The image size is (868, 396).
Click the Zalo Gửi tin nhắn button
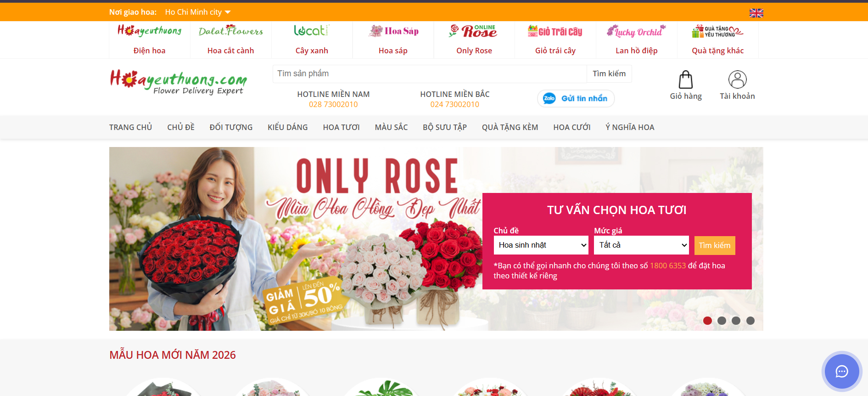click(x=576, y=98)
